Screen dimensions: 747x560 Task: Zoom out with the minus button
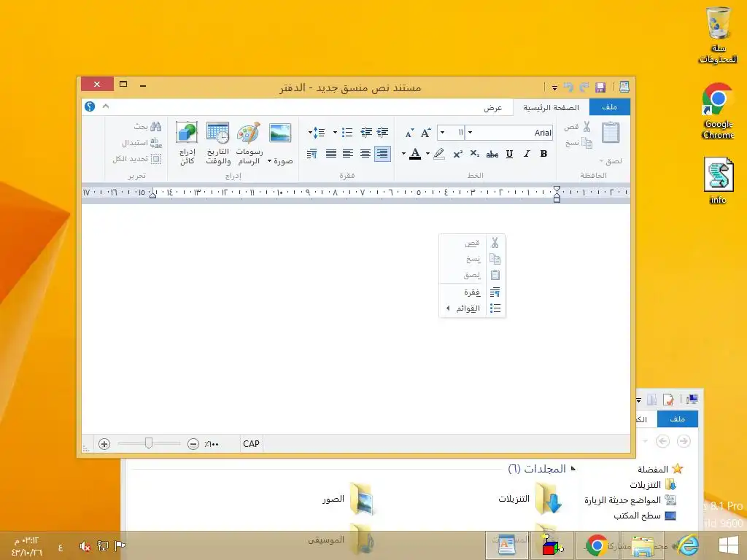tap(193, 444)
